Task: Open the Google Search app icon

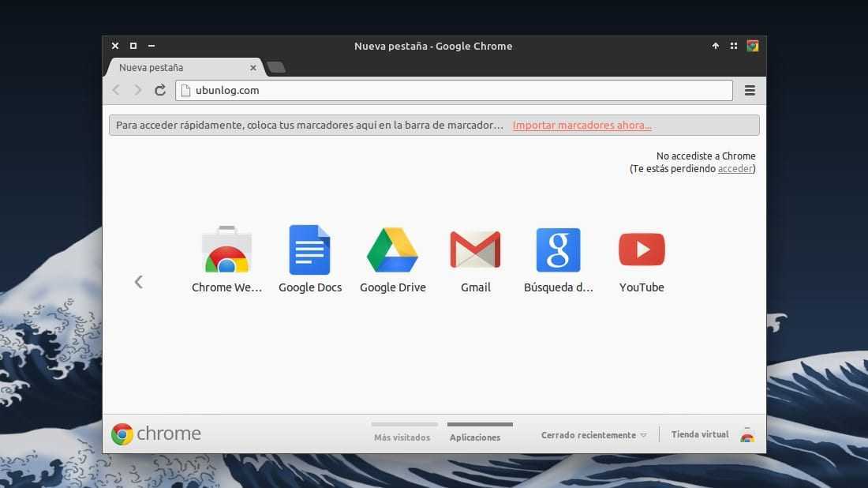Action: pos(559,250)
